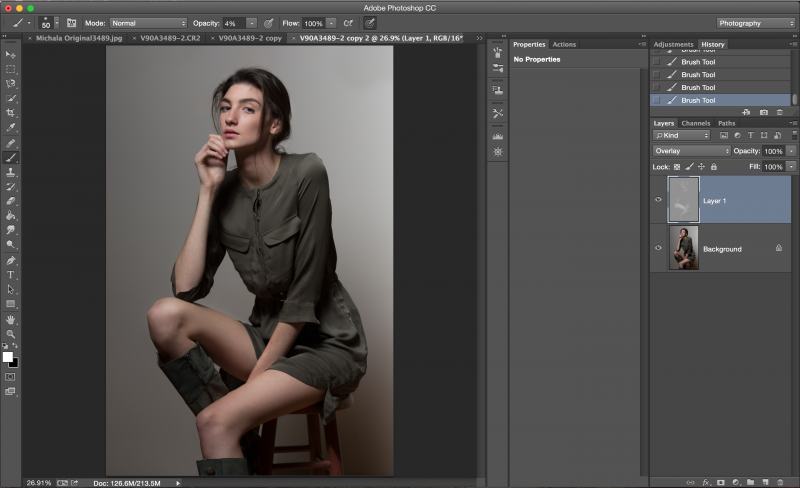This screenshot has width=800, height=488.
Task: Pick the Hand tool
Action: 11,319
